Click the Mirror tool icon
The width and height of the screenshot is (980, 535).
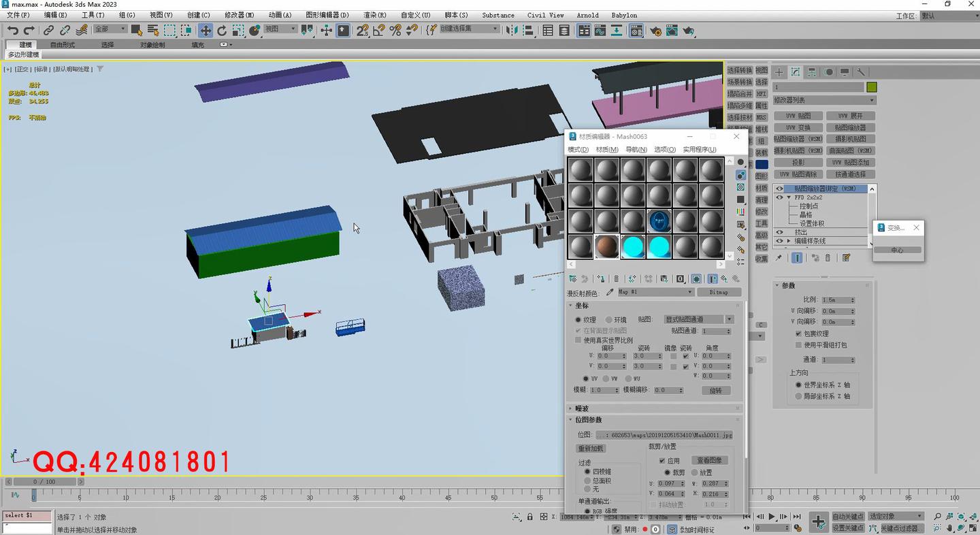pyautogui.click(x=512, y=30)
